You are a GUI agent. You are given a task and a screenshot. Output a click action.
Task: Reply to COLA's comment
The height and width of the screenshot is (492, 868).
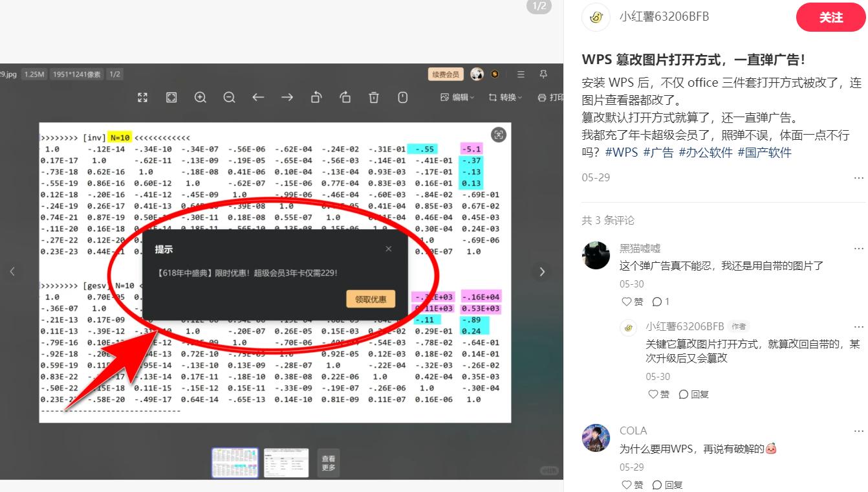[x=667, y=485]
